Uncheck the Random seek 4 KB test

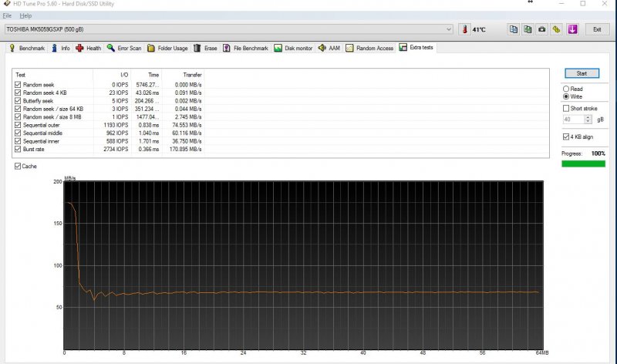pos(19,93)
